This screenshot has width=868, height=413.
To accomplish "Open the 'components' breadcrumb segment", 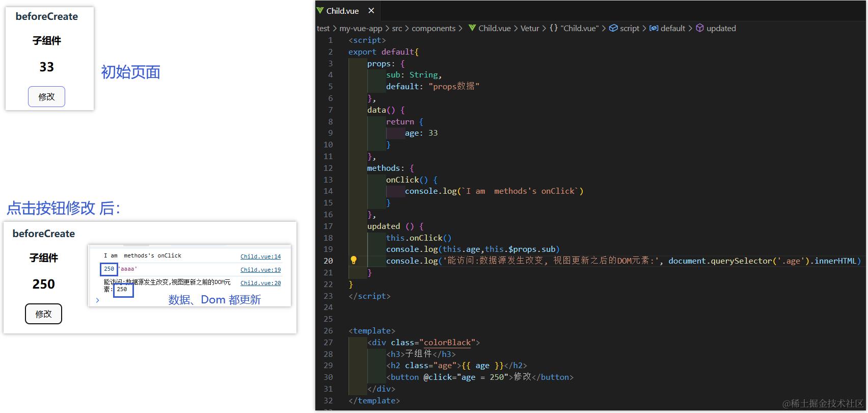I will coord(433,29).
